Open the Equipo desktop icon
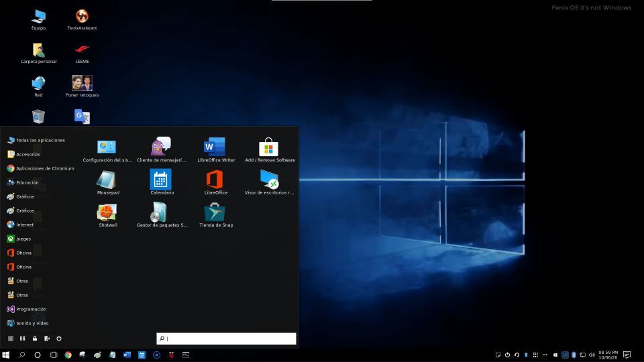 39,19
